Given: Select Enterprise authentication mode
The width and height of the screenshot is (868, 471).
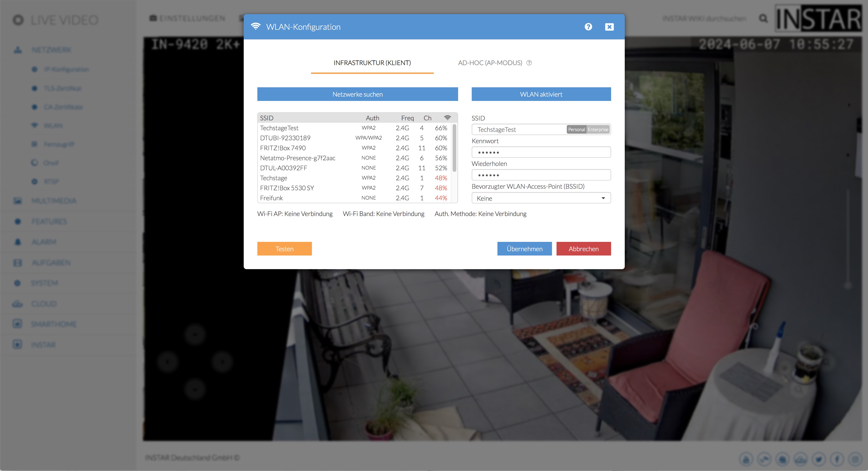Looking at the screenshot, I should (x=598, y=129).
